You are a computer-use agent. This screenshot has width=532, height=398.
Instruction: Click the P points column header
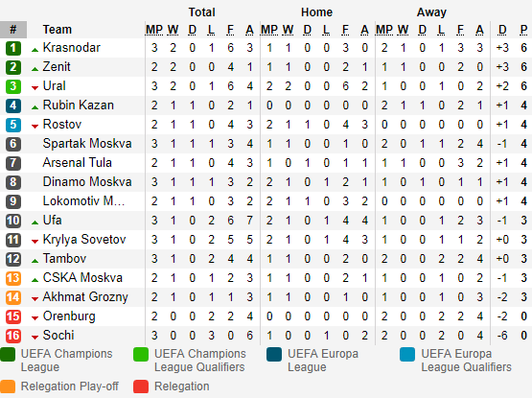(523, 30)
